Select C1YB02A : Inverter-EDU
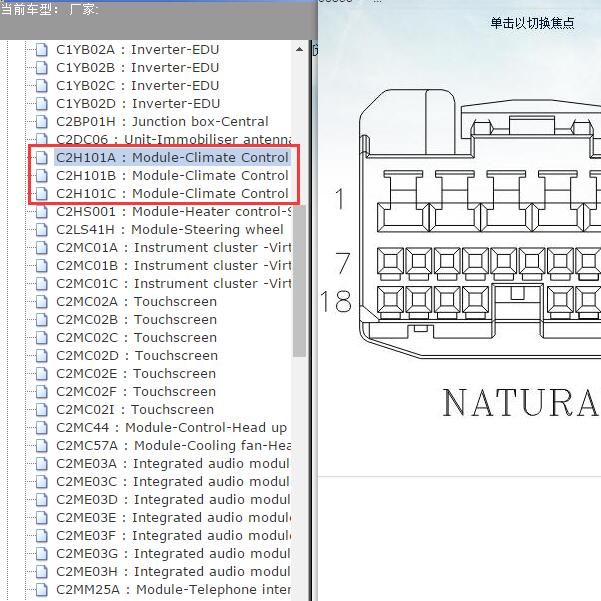 click(138, 50)
